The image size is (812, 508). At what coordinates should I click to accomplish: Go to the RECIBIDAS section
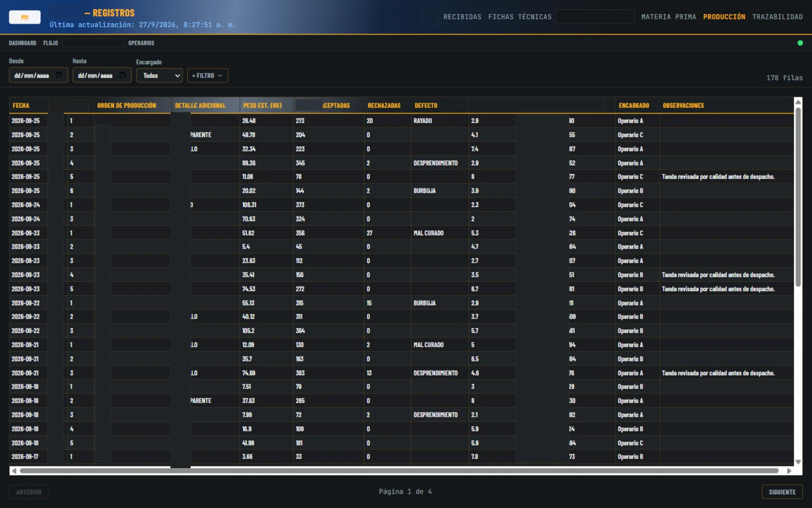462,17
